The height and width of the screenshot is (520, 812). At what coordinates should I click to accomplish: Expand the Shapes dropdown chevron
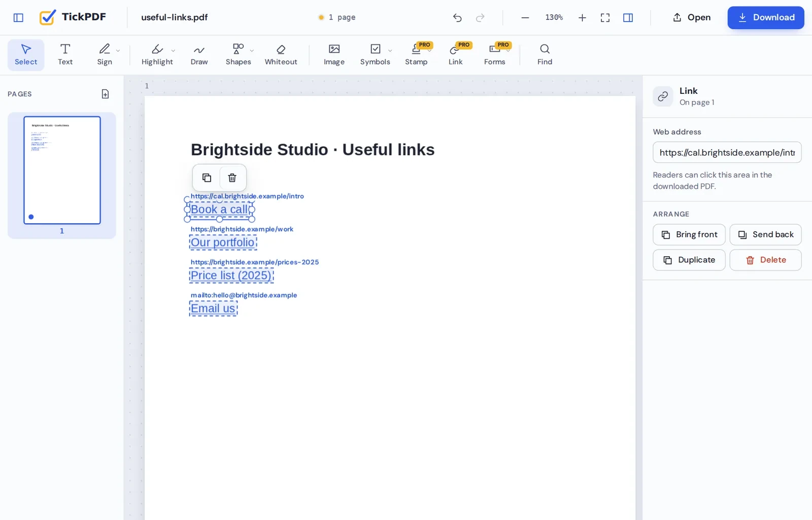(252, 51)
